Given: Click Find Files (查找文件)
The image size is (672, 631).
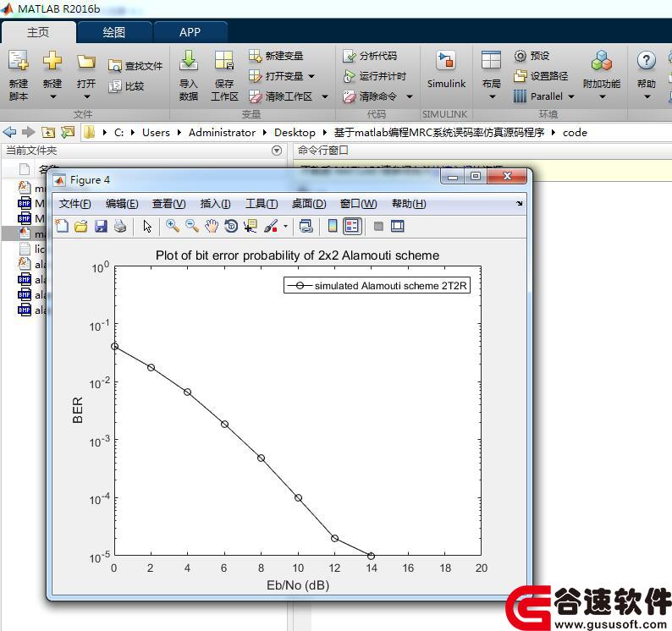Looking at the screenshot, I should (x=136, y=65).
